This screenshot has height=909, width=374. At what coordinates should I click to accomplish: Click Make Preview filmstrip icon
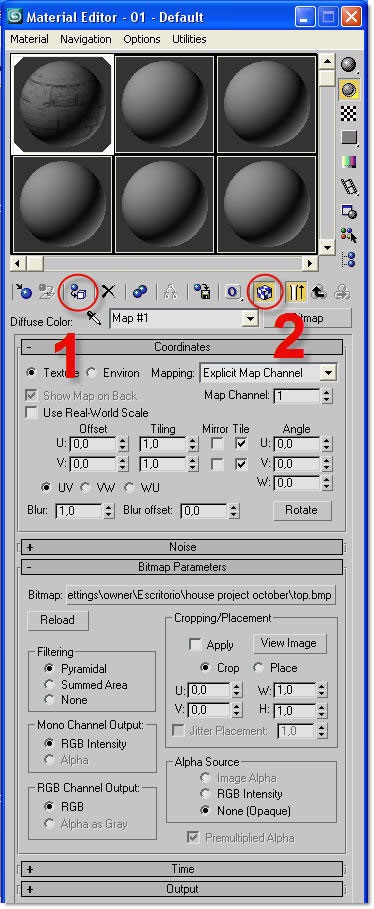click(x=349, y=187)
